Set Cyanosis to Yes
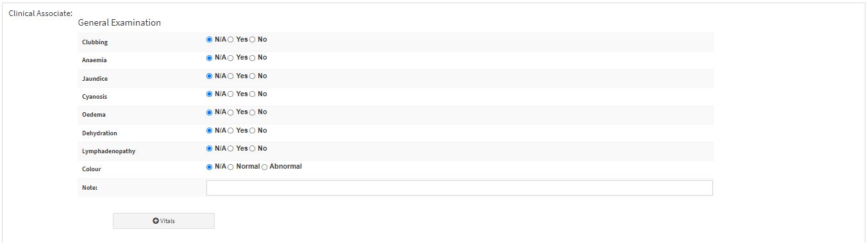 click(231, 94)
